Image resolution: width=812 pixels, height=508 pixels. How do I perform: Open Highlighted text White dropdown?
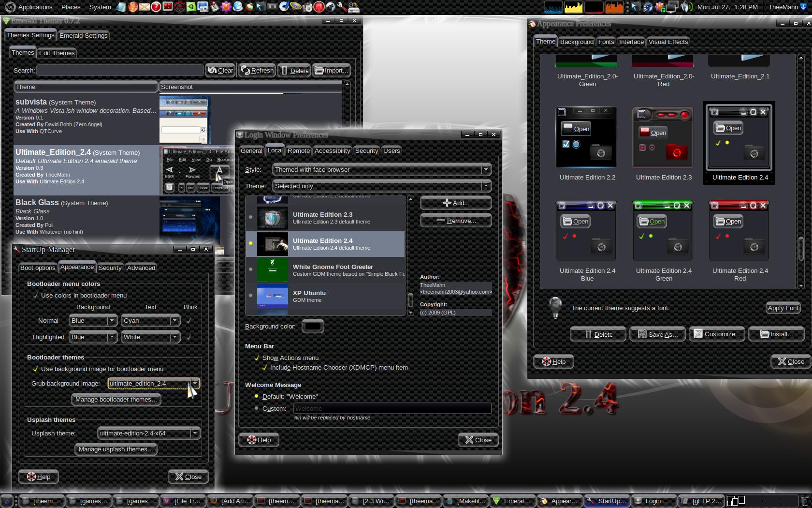(x=151, y=337)
